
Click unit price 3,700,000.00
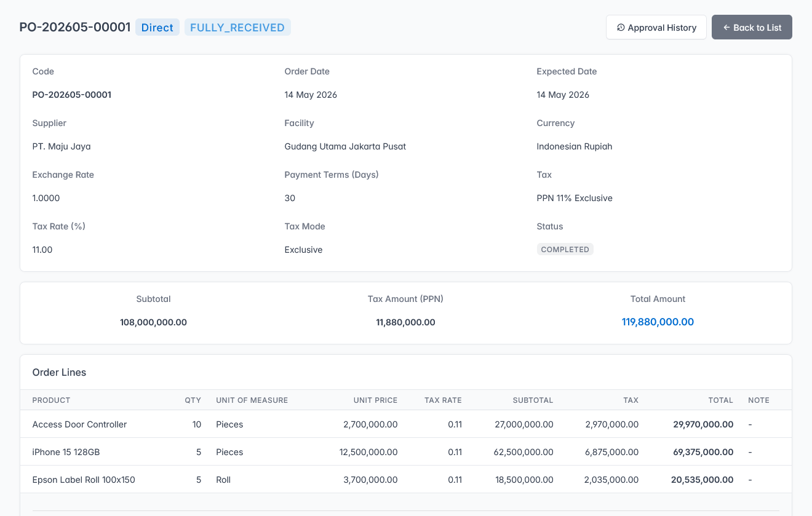click(370, 480)
